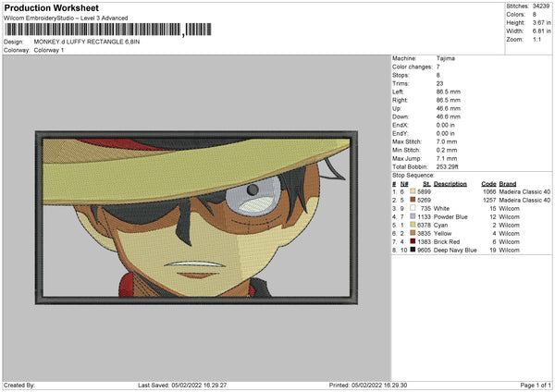Click thread code 1257 in row 2
Image resolution: width=555 pixels, height=392 pixels.
489,201
